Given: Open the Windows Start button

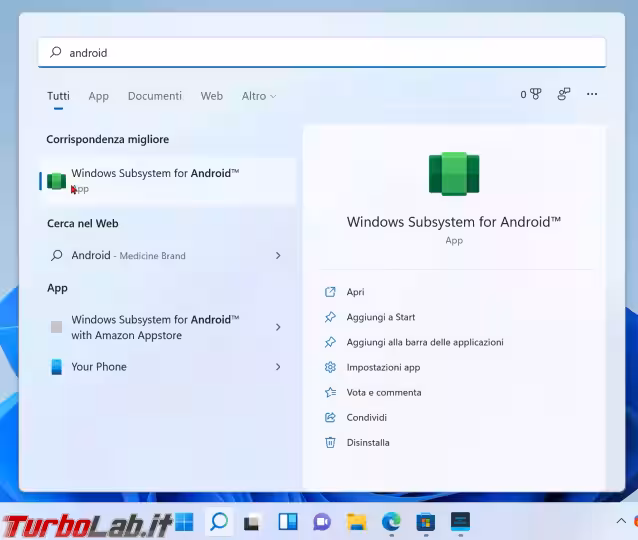Looking at the screenshot, I should coord(184,522).
